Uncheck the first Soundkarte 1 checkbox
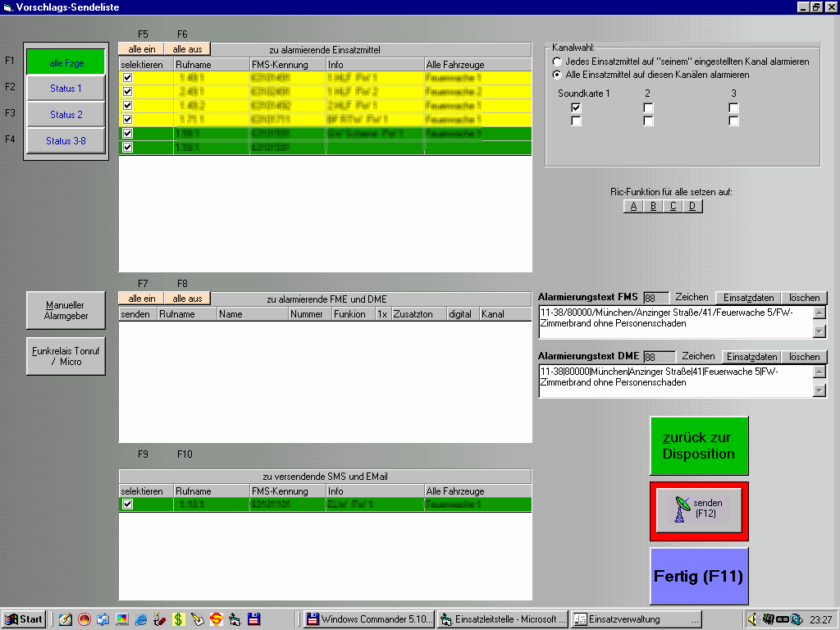The height and width of the screenshot is (630, 840). click(577, 107)
